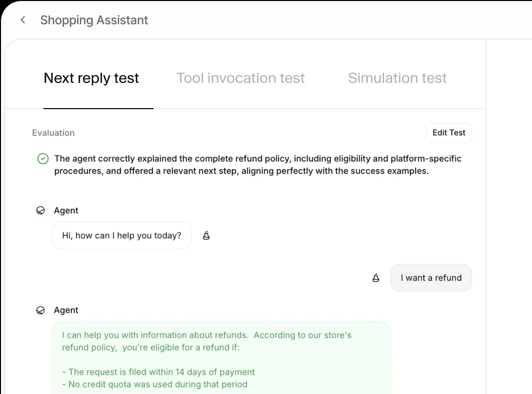
Task: Click the Agent avatar beside the second Agent label
Action: tap(40, 310)
